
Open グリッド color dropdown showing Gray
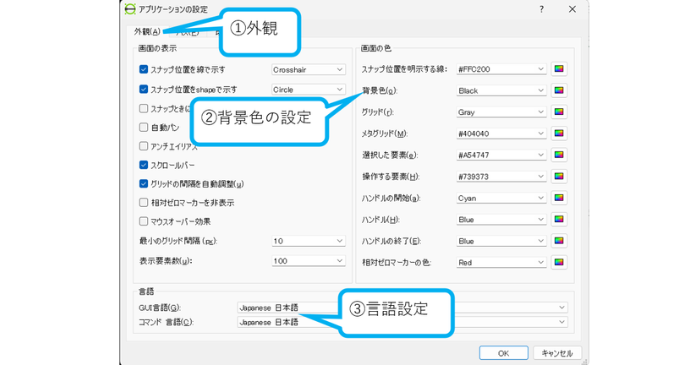tap(501, 112)
